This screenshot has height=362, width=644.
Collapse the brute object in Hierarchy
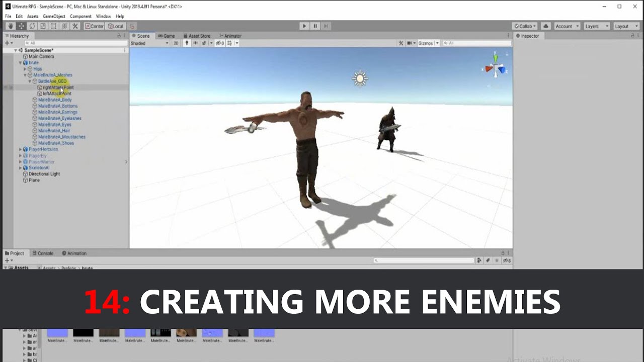coord(20,63)
